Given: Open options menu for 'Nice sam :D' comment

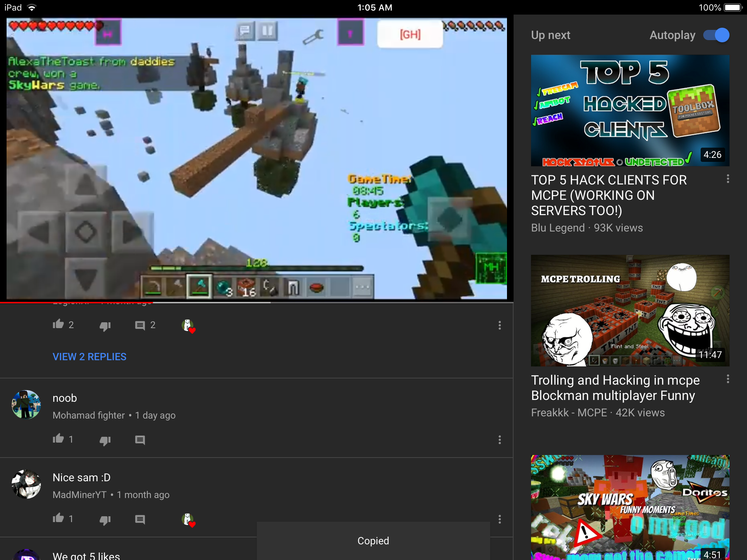Looking at the screenshot, I should pos(500,519).
